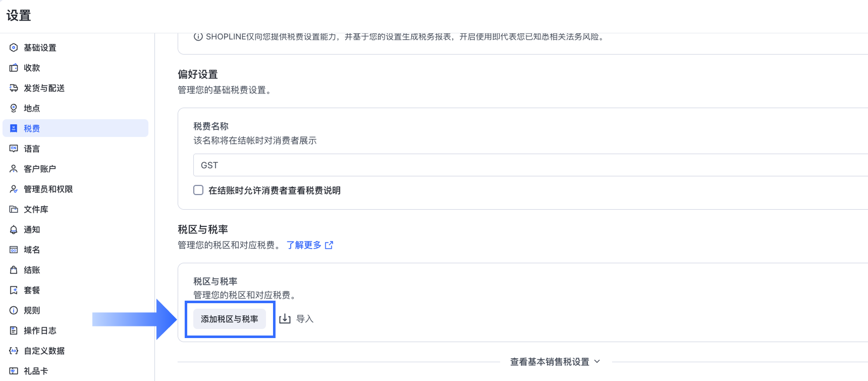Select 文件库 in settings sidebar
This screenshot has width=868, height=381.
click(36, 209)
